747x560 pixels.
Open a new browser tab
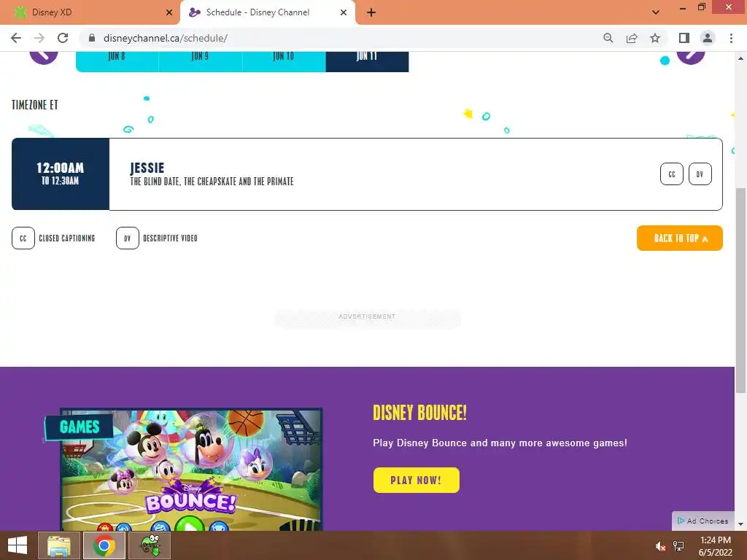371,12
